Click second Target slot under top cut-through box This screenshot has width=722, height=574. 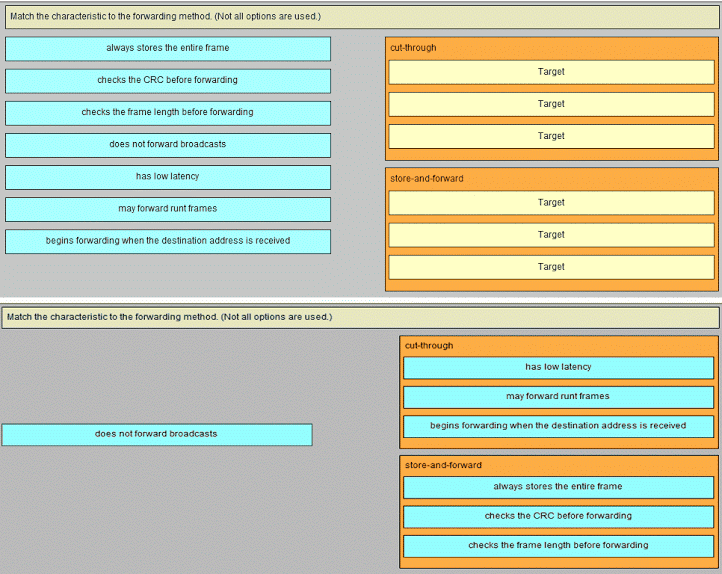click(x=551, y=104)
